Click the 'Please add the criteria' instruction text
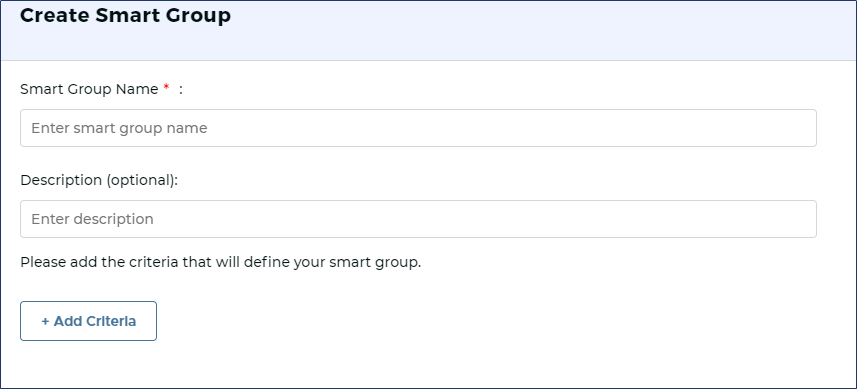 click(x=220, y=262)
